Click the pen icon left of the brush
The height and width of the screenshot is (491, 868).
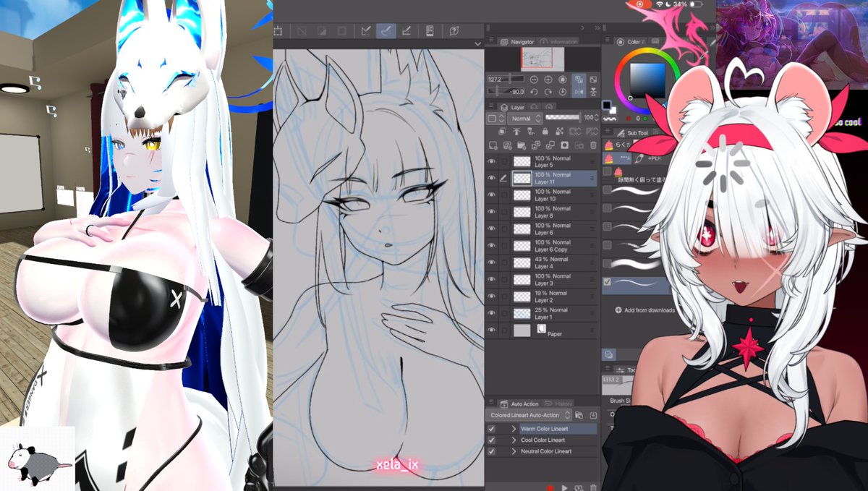(x=366, y=30)
